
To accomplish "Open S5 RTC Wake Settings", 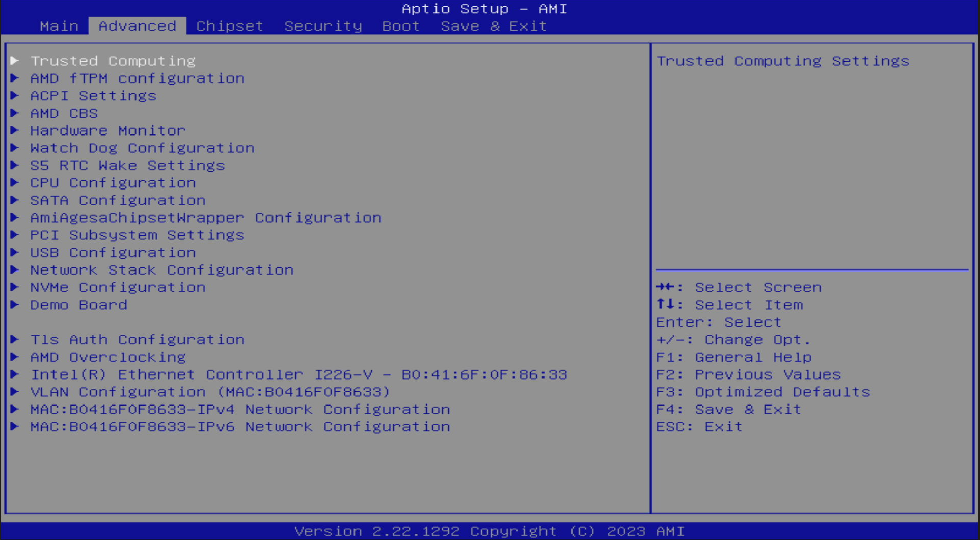I will click(x=127, y=166).
